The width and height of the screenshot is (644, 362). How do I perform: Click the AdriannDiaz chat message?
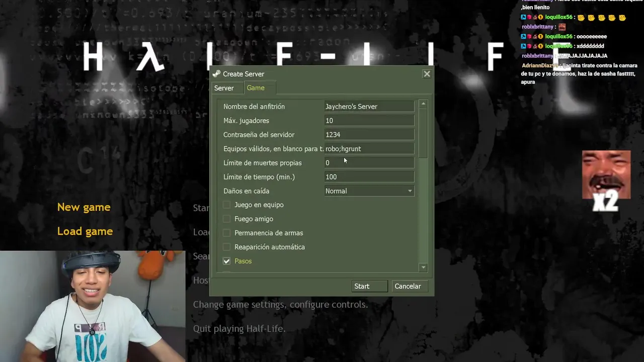tap(580, 73)
